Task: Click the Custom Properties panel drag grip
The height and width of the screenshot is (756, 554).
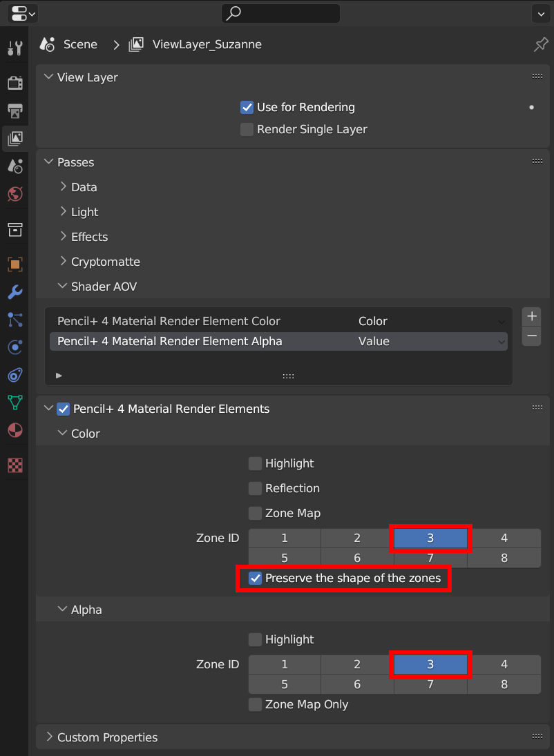Action: point(537,736)
